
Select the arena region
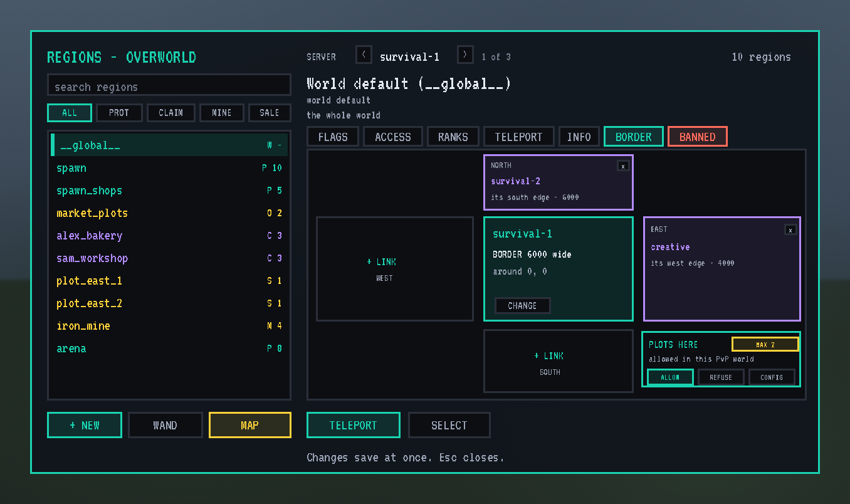pos(169,349)
